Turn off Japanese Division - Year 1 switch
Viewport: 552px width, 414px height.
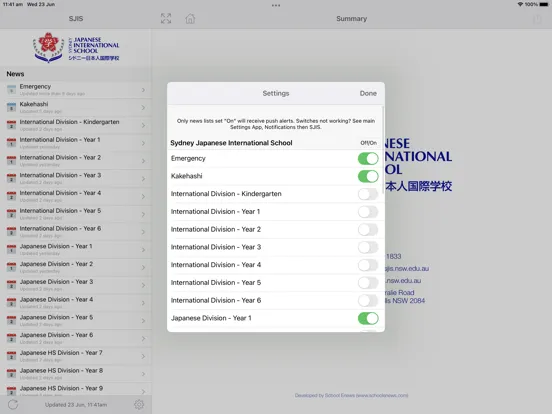[368, 318]
